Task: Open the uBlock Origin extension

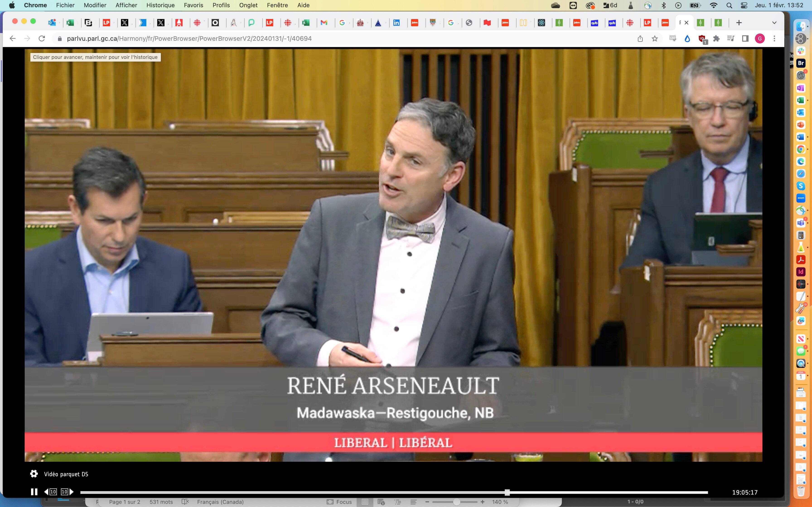Action: (x=702, y=38)
